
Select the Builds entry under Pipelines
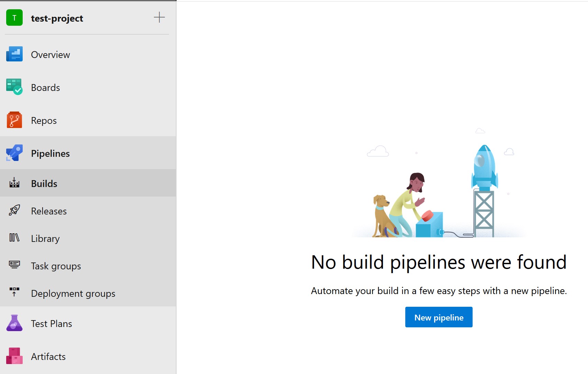pos(44,183)
